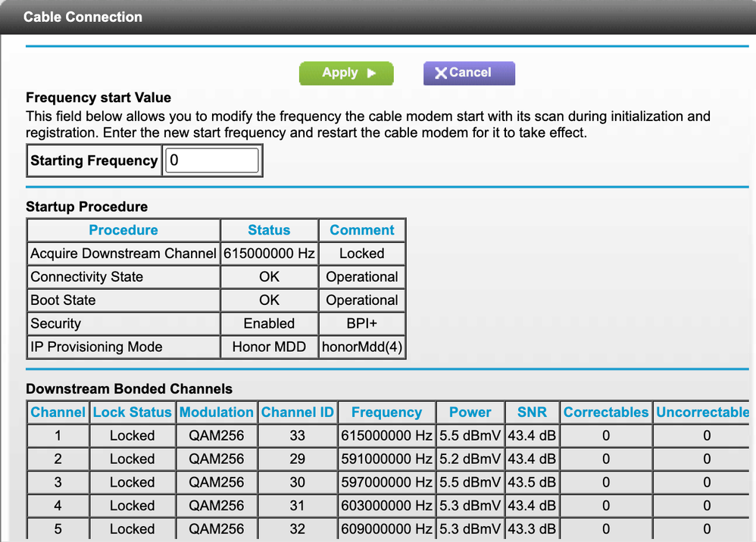
Task: Click the Status column header in Startup Procedure
Action: click(269, 230)
